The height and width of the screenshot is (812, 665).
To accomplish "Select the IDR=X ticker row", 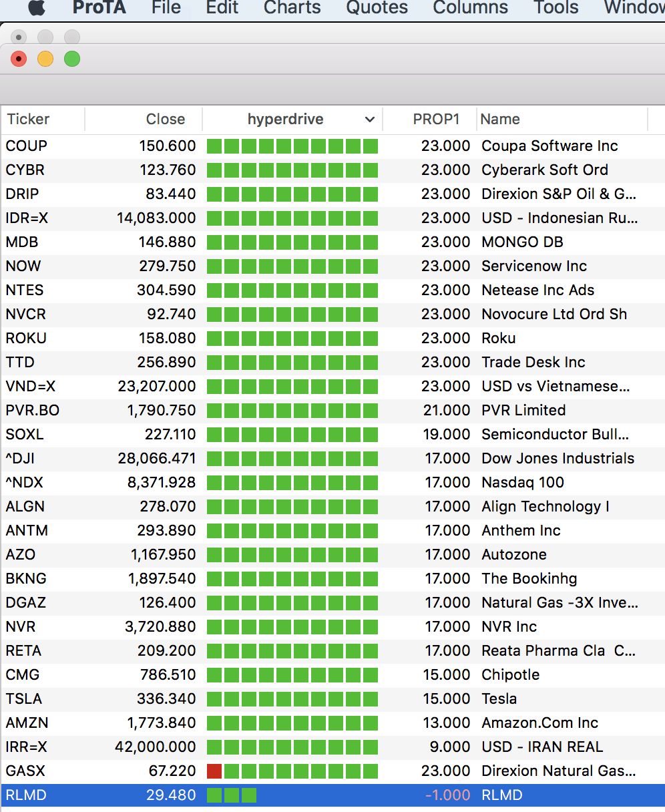I will coord(332,218).
